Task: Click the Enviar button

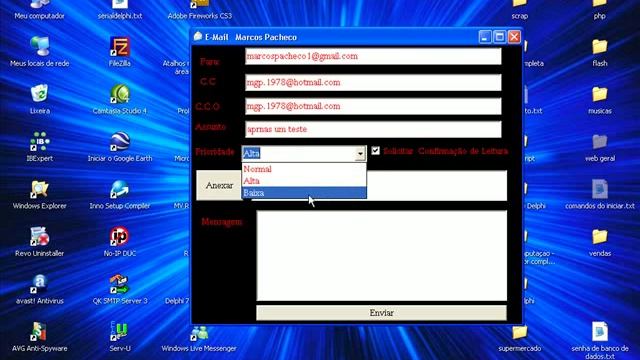Action: pos(381,313)
